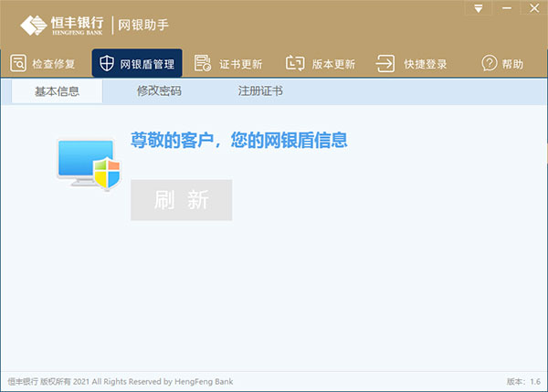This screenshot has height=392, width=548.
Task: Open the 帮助 label
Action: tap(512, 64)
